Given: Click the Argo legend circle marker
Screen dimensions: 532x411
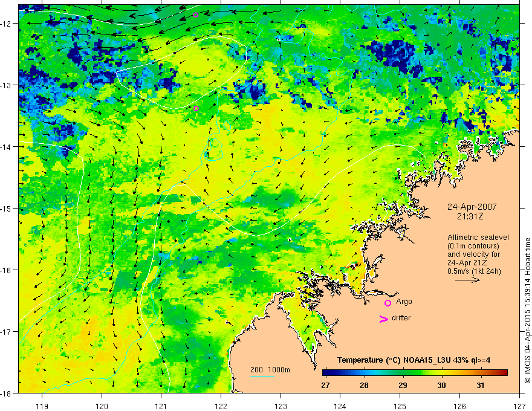Looking at the screenshot, I should (388, 303).
